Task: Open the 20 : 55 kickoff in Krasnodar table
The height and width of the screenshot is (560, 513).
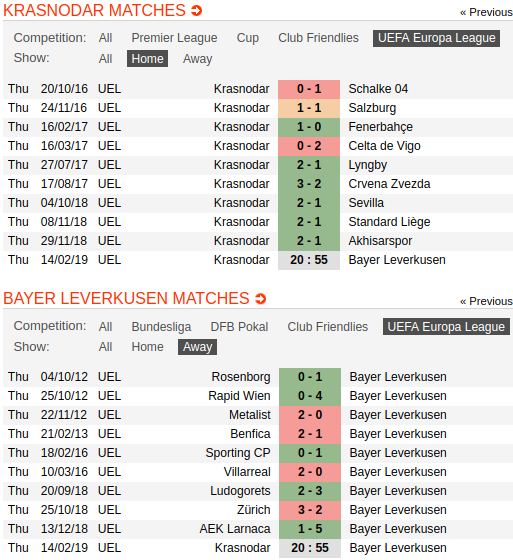Action: pos(309,260)
